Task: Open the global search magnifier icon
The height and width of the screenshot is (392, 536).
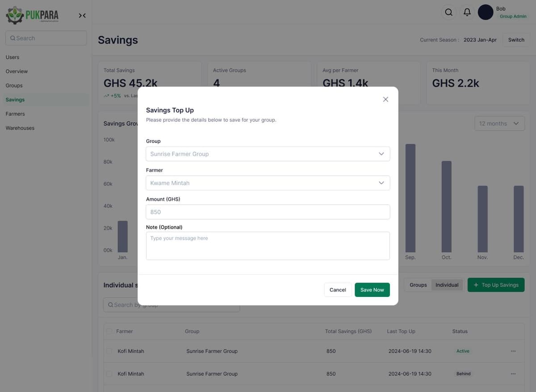Action: [448, 12]
